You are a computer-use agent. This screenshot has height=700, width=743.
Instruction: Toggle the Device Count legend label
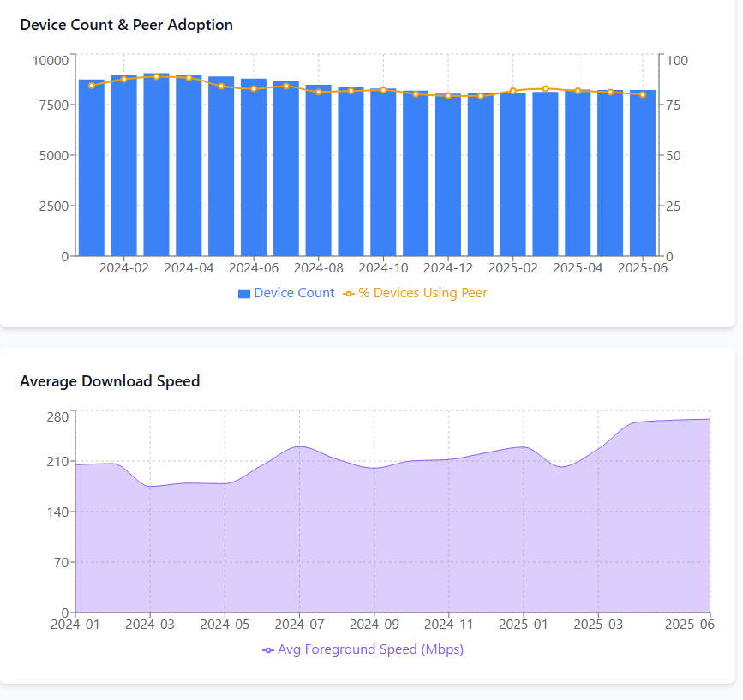(x=294, y=293)
